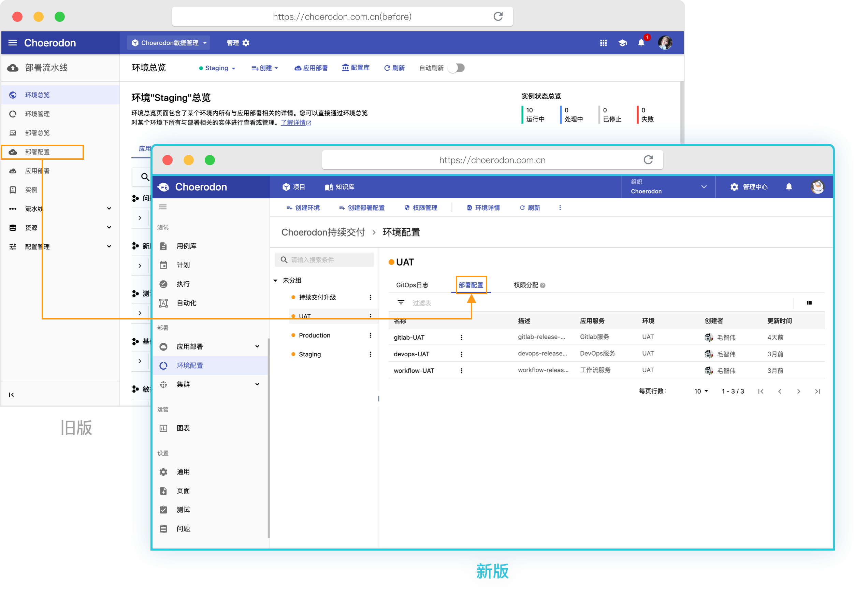Reload page in new browser address bar
The width and height of the screenshot is (868, 598).
point(648,160)
